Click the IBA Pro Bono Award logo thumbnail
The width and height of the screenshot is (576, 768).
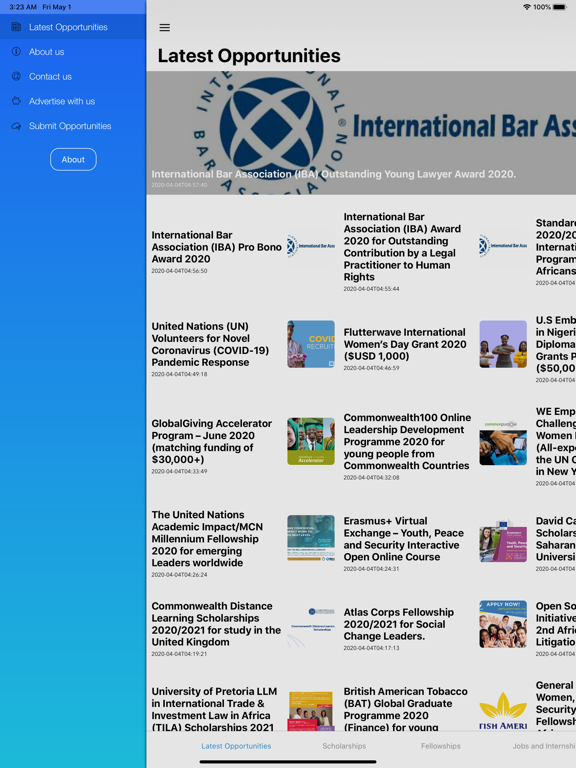(x=311, y=246)
